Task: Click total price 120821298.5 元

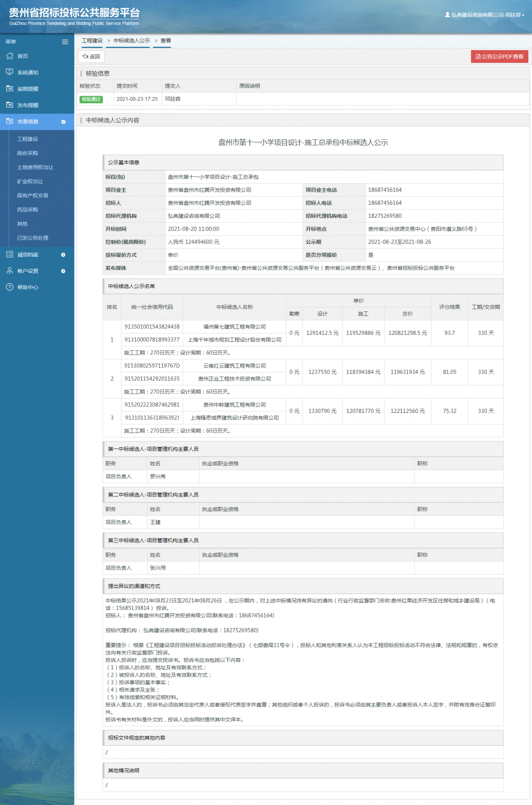Action: 408,333
